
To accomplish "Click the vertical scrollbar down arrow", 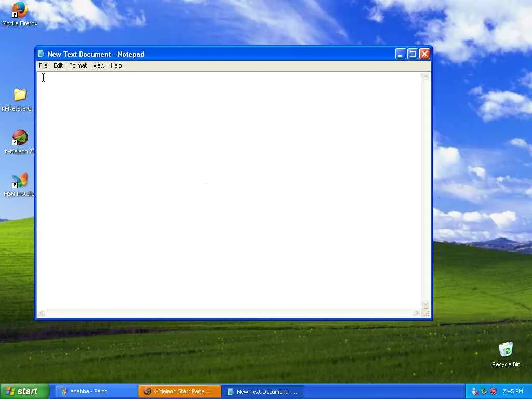I will (426, 304).
